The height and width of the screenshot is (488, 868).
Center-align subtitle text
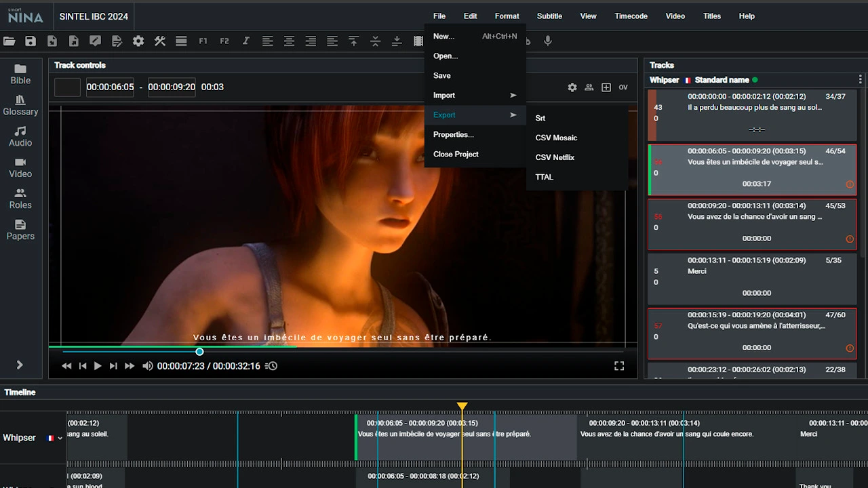[x=289, y=41]
